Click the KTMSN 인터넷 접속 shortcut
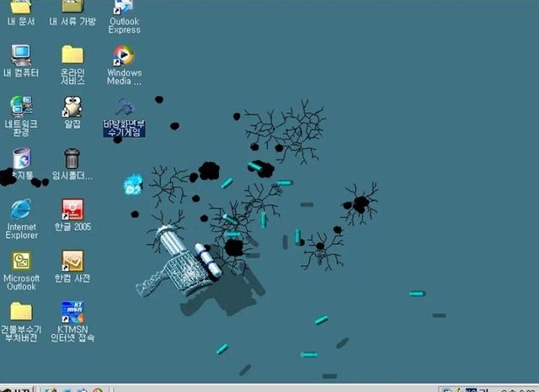The height and width of the screenshot is (392, 539). [72, 312]
